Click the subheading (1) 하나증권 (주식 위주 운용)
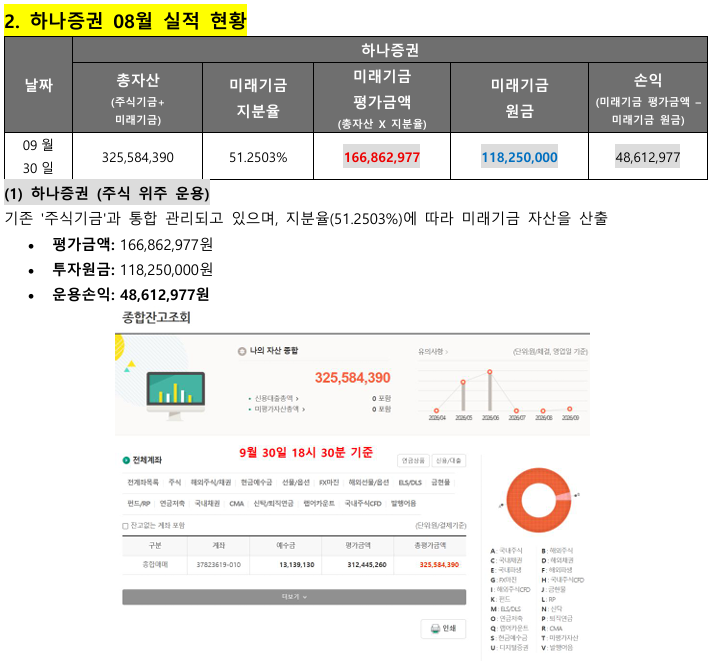Viewport: 714px width, 666px height. (107, 194)
